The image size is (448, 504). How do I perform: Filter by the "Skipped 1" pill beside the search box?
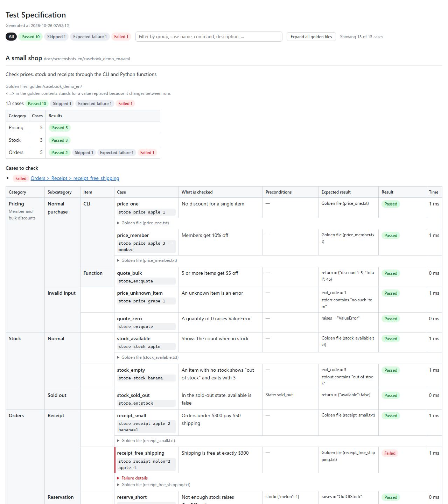click(56, 37)
